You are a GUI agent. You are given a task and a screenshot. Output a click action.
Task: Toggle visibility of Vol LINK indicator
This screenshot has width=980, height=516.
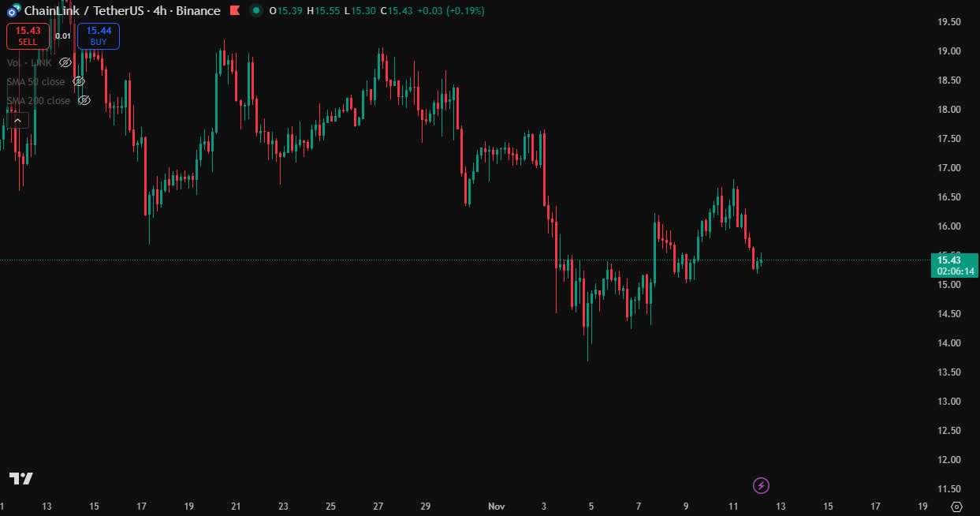[x=66, y=62]
